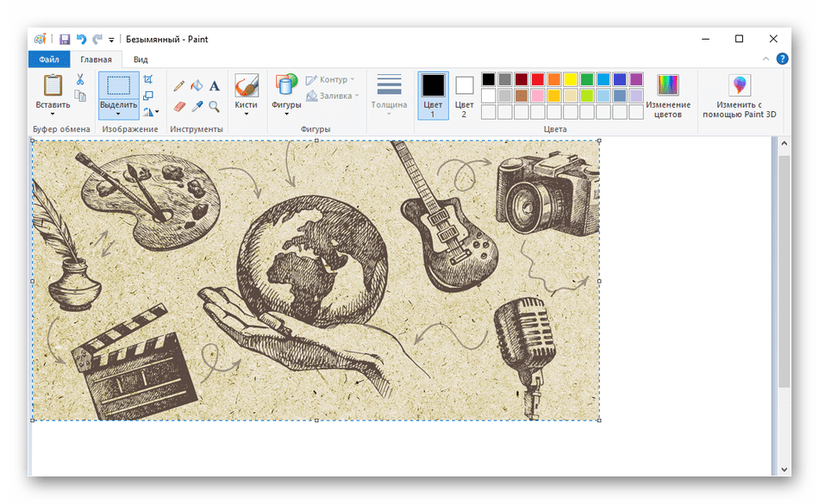Select the Pencil tool
This screenshot has height=504, width=819.
pos(179,86)
